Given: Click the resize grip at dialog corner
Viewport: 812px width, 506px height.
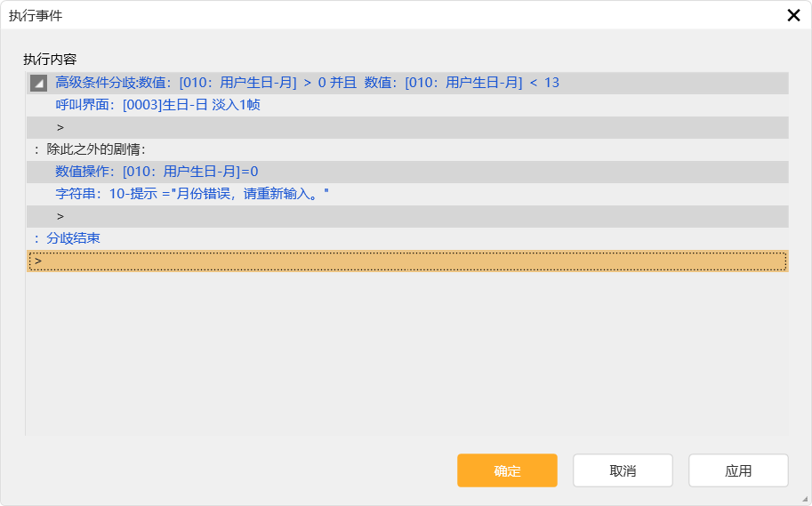Looking at the screenshot, I should click(x=804, y=498).
